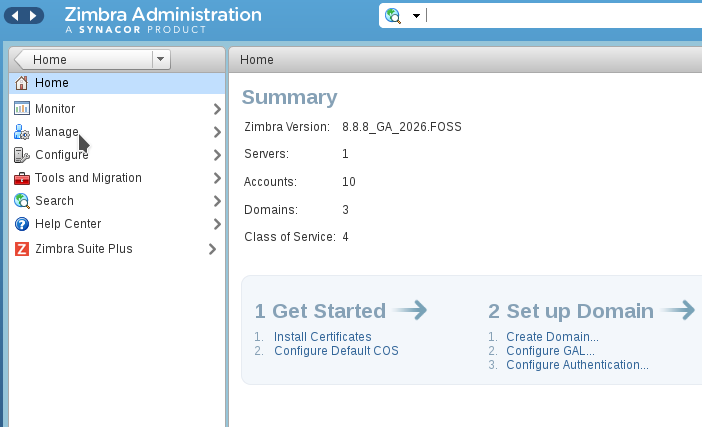Viewport: 702px width, 427px height.
Task: Click the arrow next to Get Started
Action: click(410, 310)
